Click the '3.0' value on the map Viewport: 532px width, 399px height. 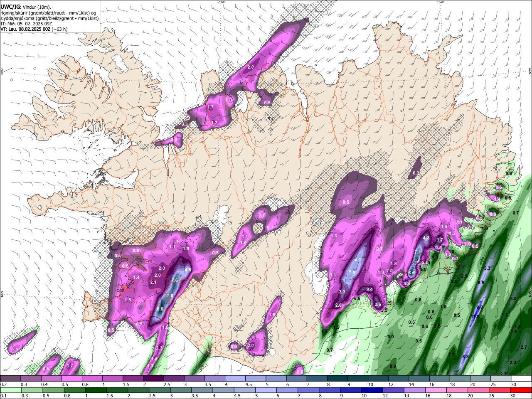coord(513,298)
